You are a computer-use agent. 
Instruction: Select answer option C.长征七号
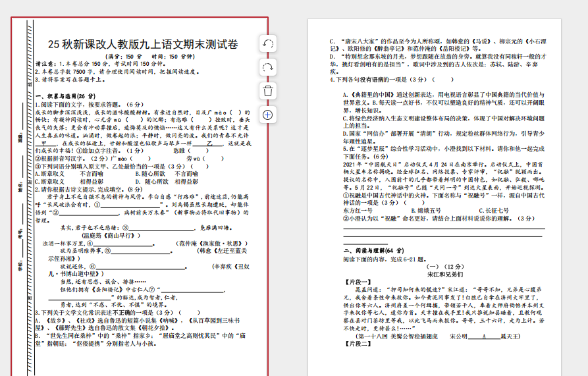point(491,210)
